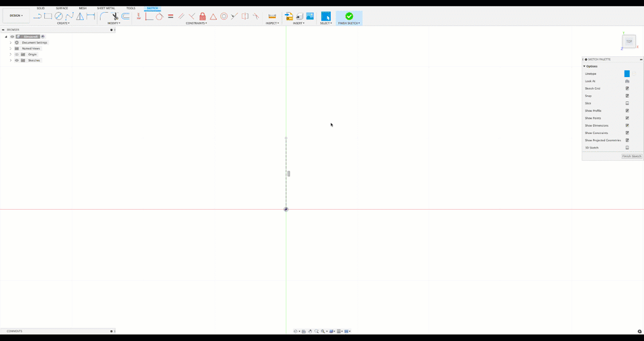644x341 pixels.
Task: Select the Trim scissors tool
Action: pos(115,17)
